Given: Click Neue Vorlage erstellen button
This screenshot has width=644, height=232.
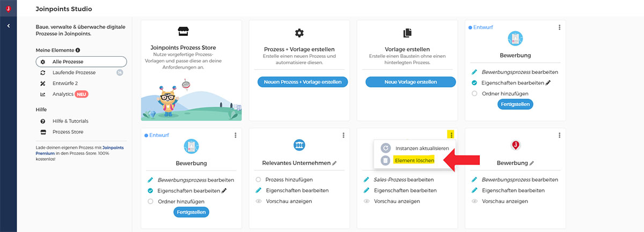Looking at the screenshot, I should (411, 82).
